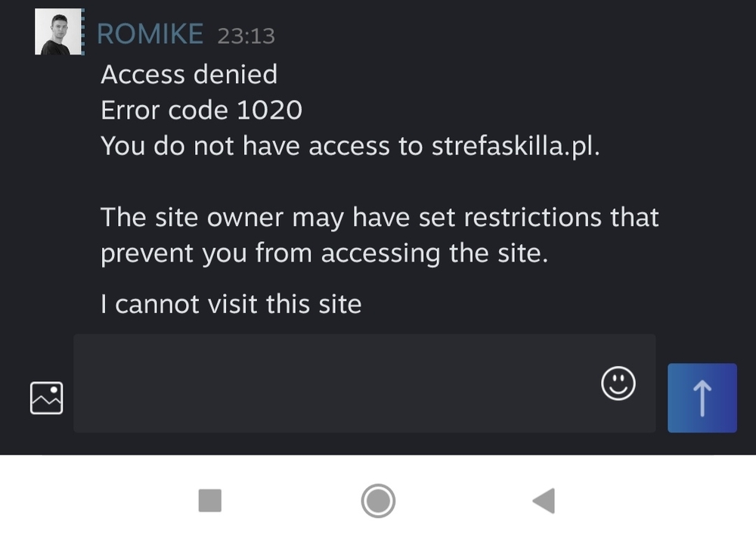Tap the Android back triangle button

[544, 501]
